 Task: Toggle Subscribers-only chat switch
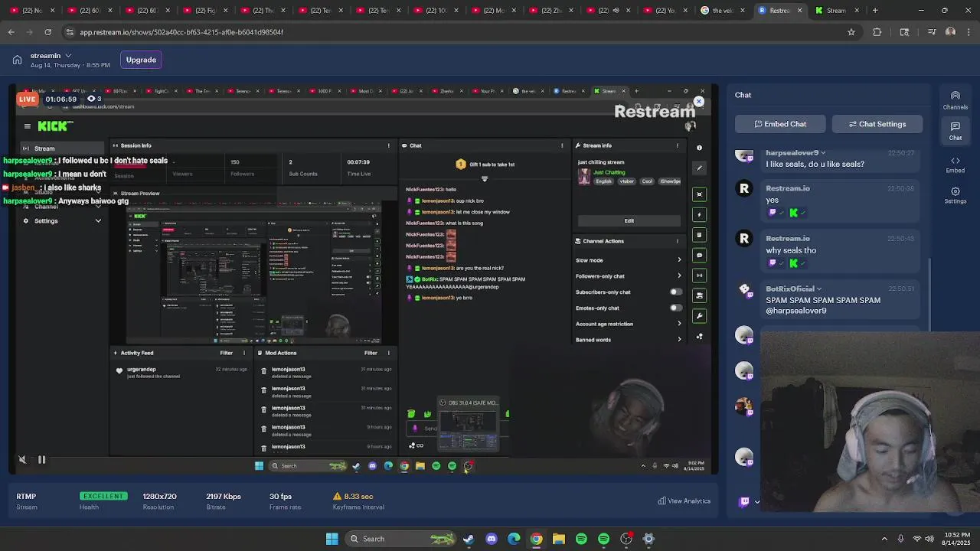point(675,292)
